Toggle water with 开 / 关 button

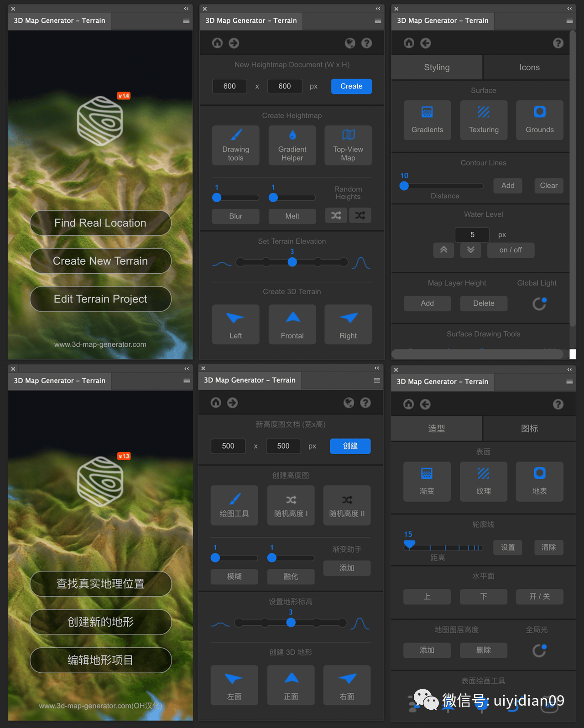(540, 597)
